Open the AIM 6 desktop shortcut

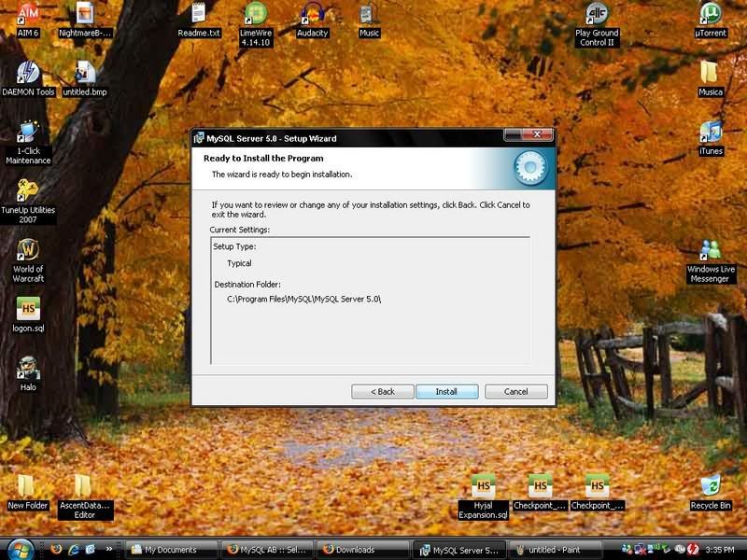coord(28,20)
